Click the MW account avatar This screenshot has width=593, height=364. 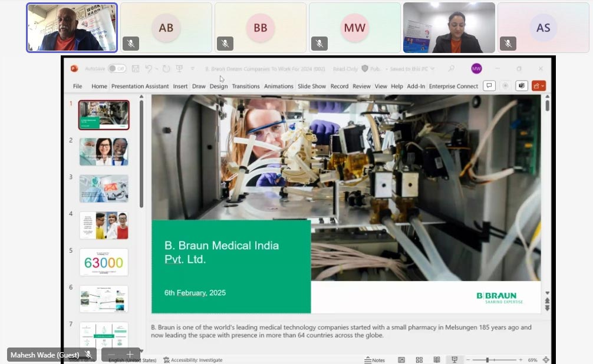point(476,69)
